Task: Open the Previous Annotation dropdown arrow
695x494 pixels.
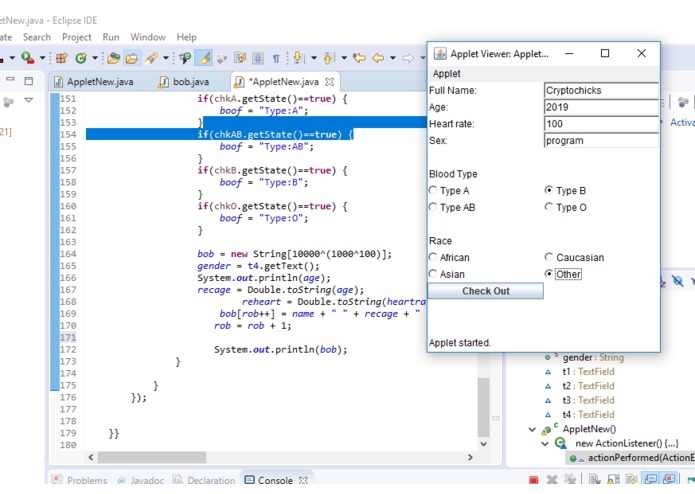Action: click(344, 58)
